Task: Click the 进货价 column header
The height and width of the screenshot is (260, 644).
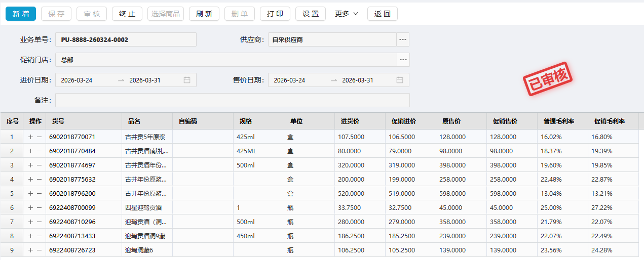Action: (350, 121)
